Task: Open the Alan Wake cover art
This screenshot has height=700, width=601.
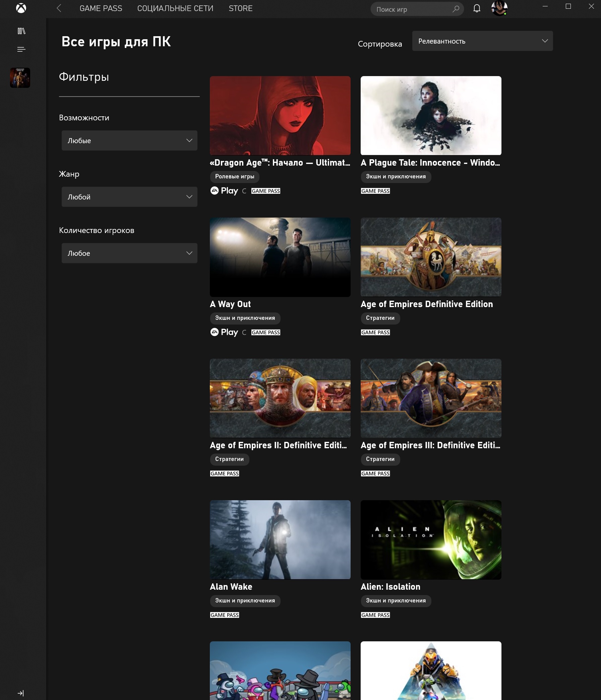Action: (280, 540)
